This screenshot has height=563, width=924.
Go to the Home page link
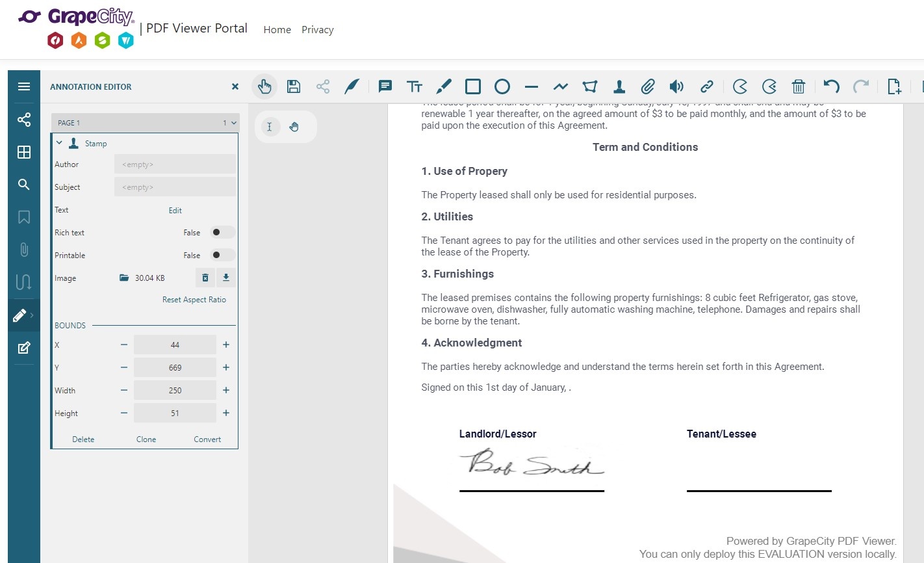point(277,30)
